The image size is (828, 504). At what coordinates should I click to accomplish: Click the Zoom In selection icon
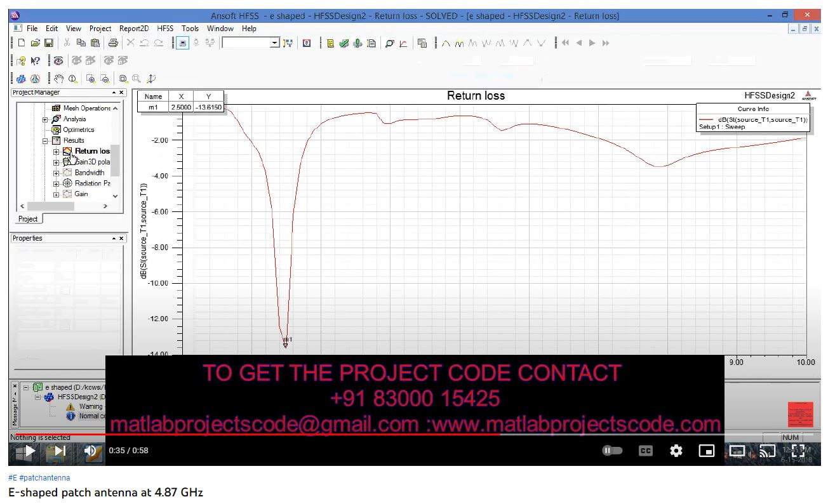click(91, 79)
